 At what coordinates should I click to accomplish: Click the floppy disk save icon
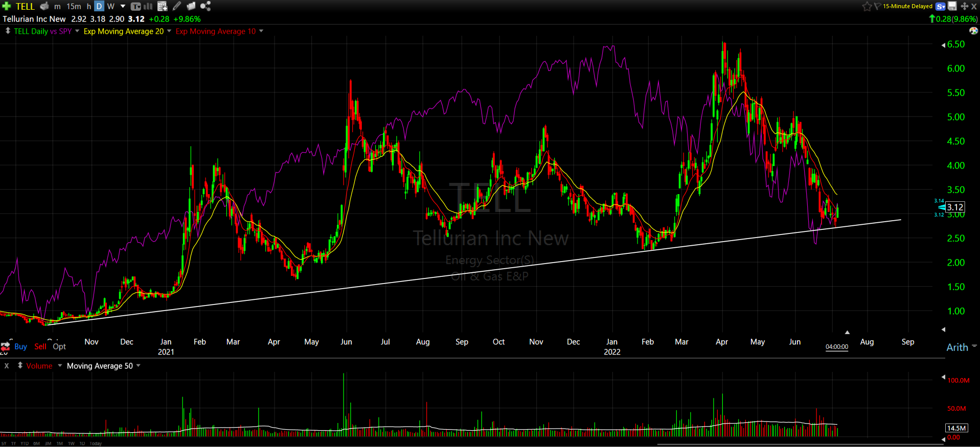tap(952, 6)
